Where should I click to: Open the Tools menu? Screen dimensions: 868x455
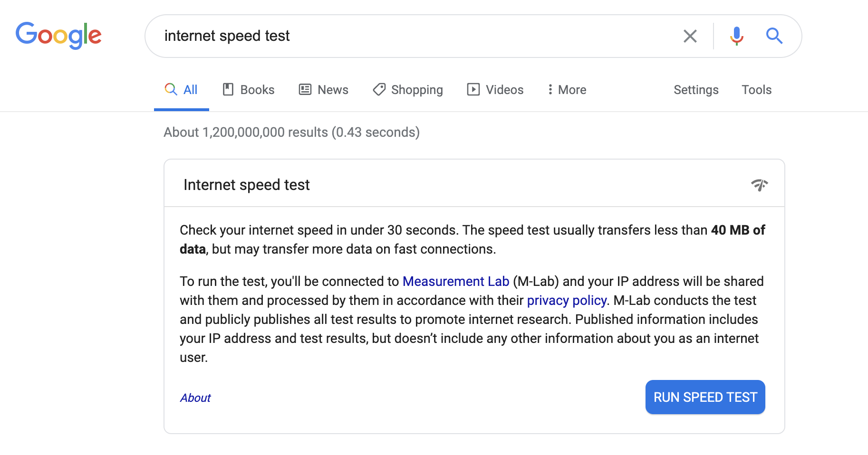(x=756, y=90)
